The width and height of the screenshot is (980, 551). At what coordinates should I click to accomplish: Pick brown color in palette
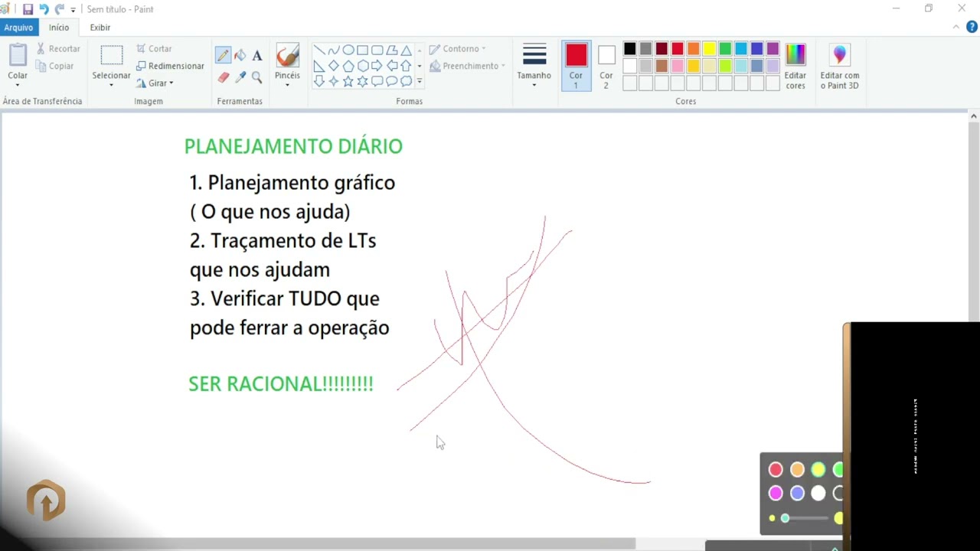tap(661, 66)
